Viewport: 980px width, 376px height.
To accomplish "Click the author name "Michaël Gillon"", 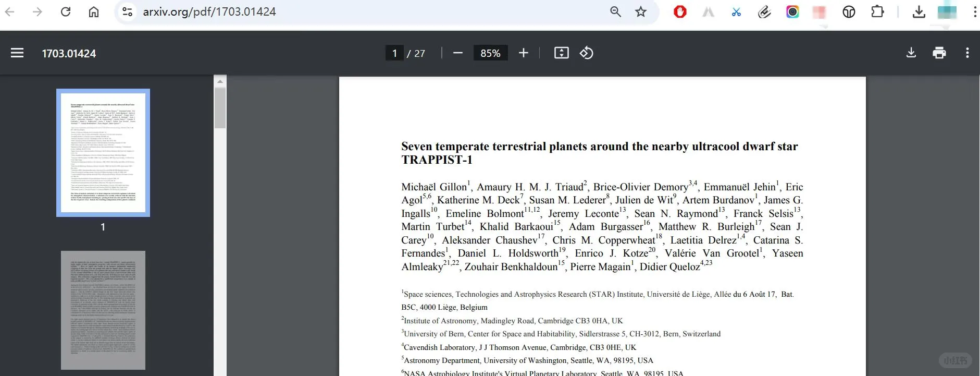I will (x=434, y=187).
